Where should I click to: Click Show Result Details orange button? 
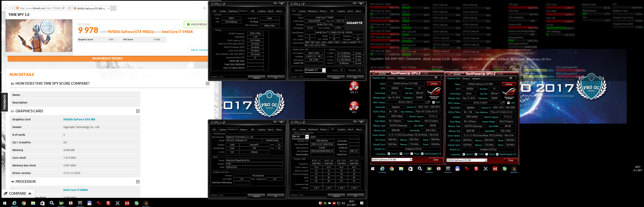107,58
